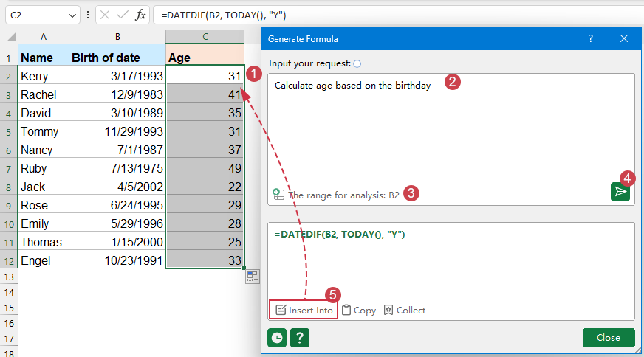644x357 pixels.
Task: Click the enter checkmark in formula bar
Action: tap(123, 15)
